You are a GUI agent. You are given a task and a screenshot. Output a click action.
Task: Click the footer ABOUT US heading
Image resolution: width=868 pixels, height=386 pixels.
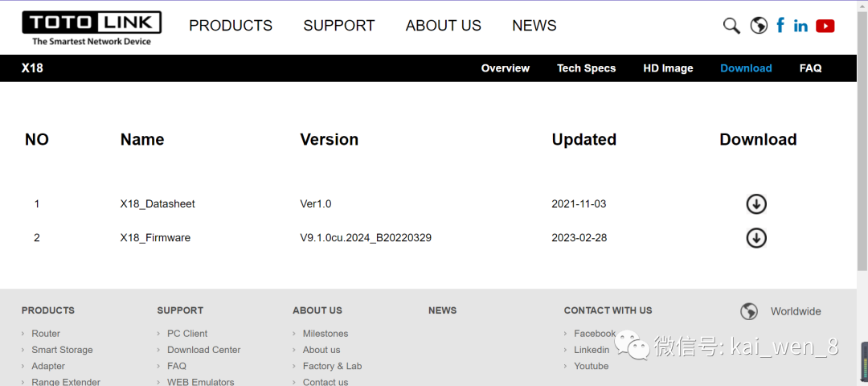[x=317, y=310]
